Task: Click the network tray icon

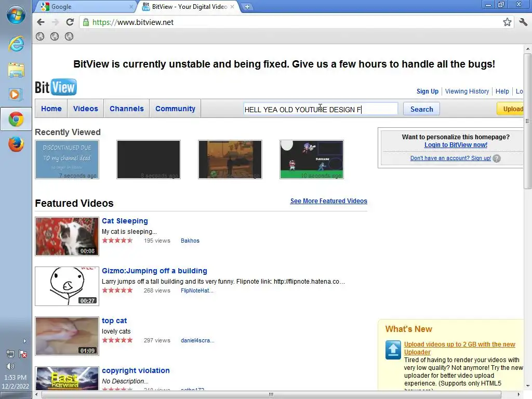Action: (10, 354)
